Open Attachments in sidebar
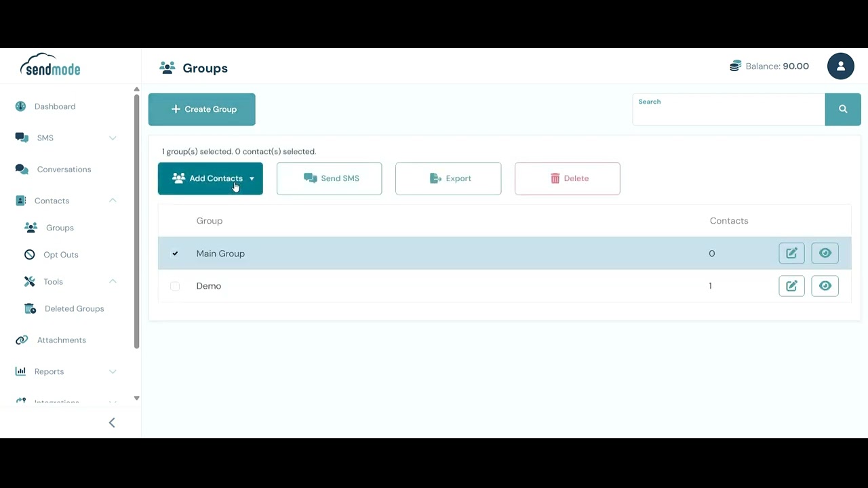This screenshot has width=868, height=488. point(62,340)
